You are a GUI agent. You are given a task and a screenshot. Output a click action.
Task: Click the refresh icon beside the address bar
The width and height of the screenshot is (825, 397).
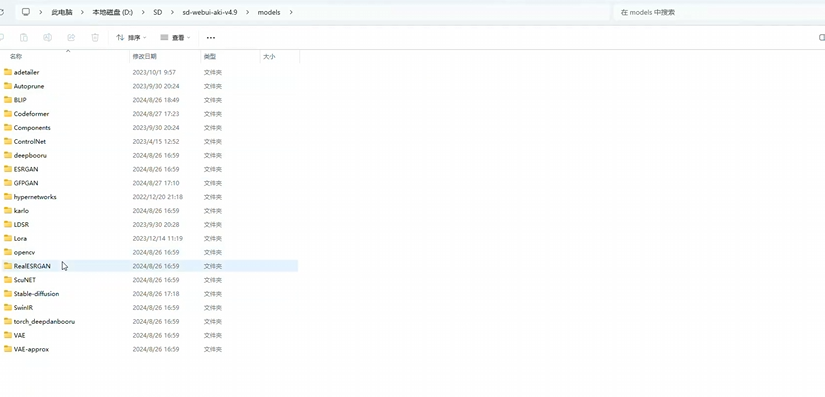click(2, 12)
